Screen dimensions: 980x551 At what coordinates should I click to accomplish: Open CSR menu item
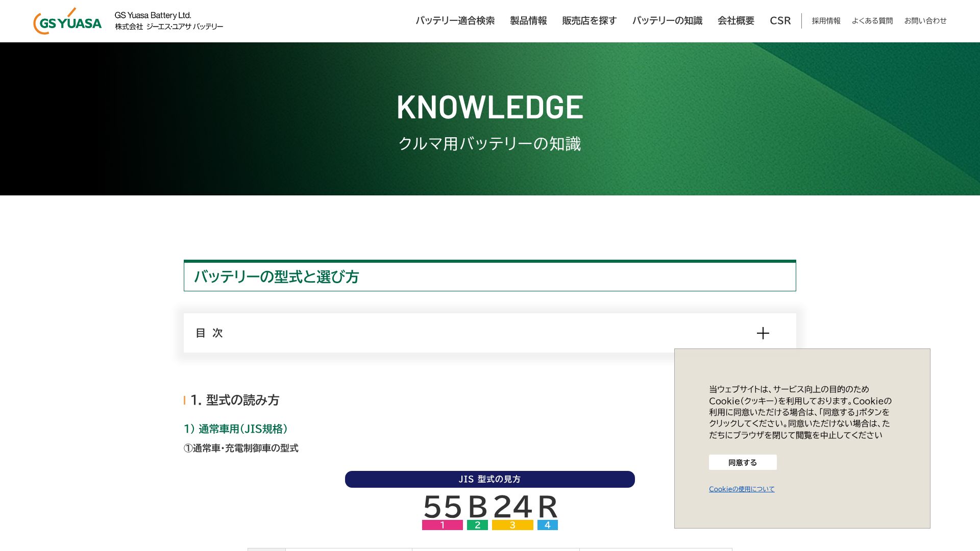780,21
